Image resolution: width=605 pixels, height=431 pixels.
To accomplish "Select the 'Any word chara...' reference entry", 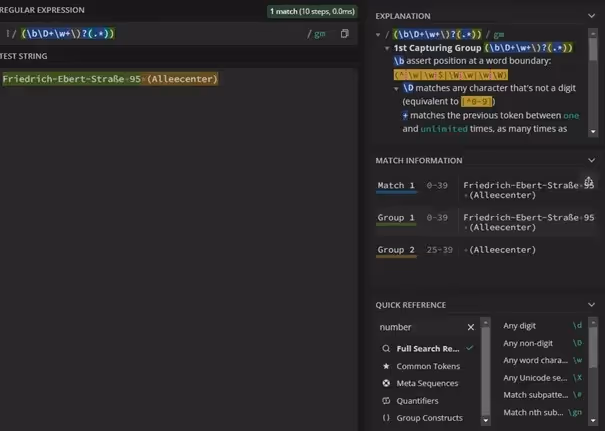I will tap(542, 360).
